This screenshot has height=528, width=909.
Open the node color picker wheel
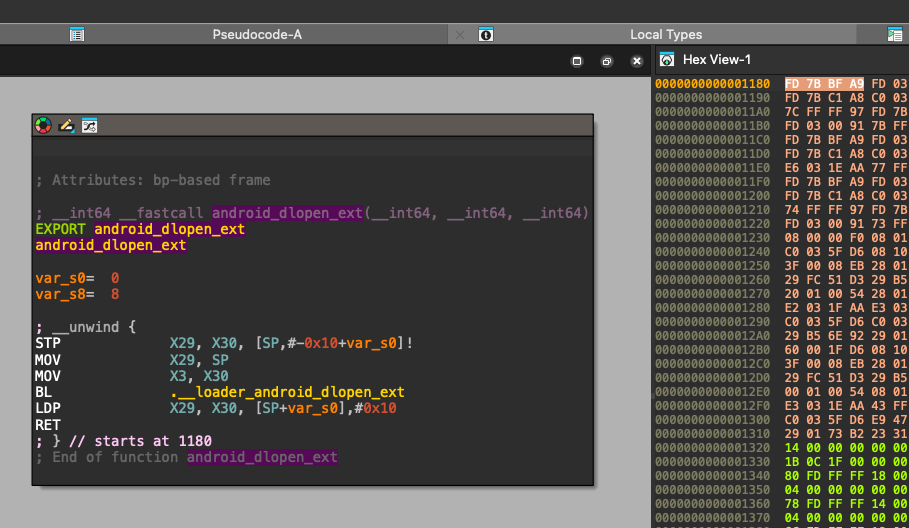tap(43, 126)
